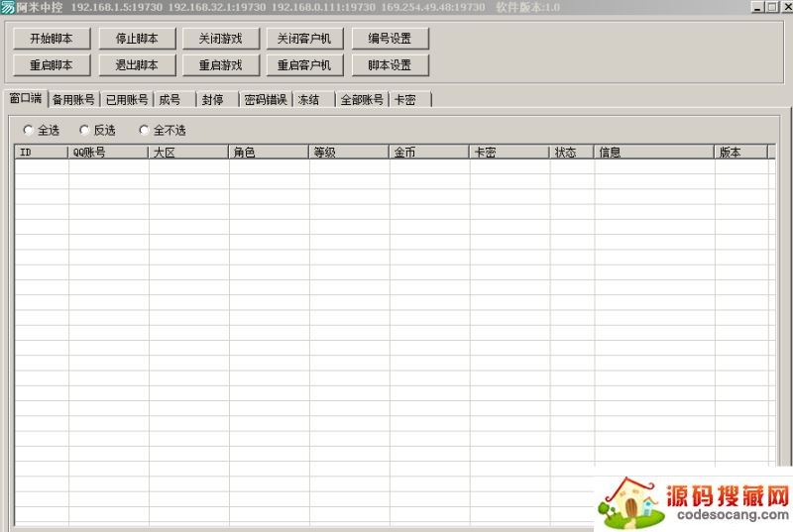This screenshot has width=793, height=532.
Task: Switch to the 备用账号 tab
Action: pyautogui.click(x=73, y=100)
